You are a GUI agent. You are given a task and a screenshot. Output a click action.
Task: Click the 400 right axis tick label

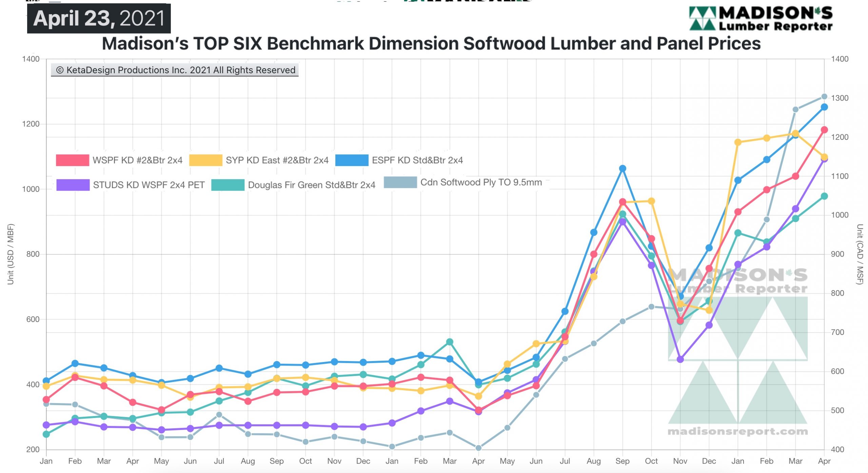pyautogui.click(x=837, y=450)
